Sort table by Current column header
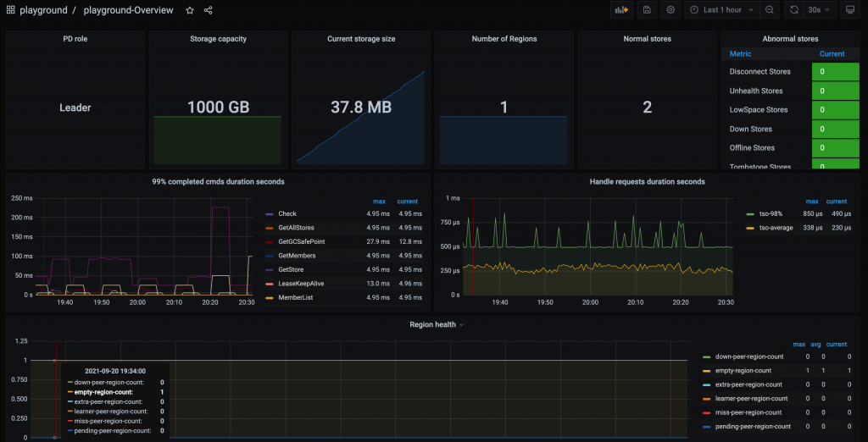Screen dimensions: 868x442 (x=832, y=53)
